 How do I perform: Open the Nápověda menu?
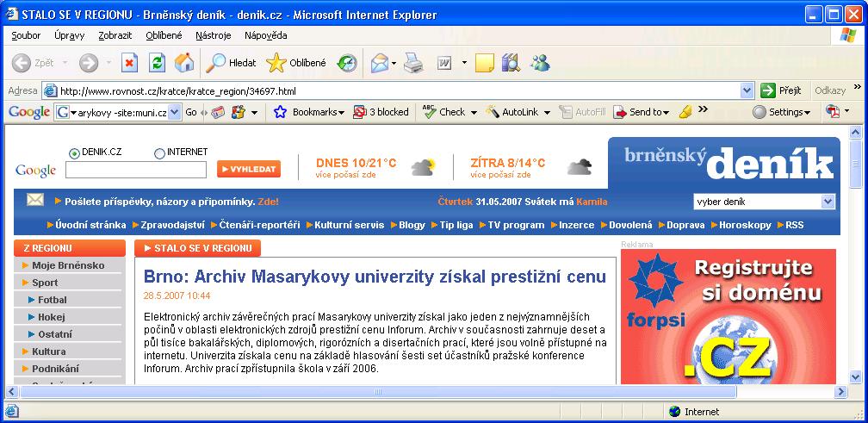(266, 35)
